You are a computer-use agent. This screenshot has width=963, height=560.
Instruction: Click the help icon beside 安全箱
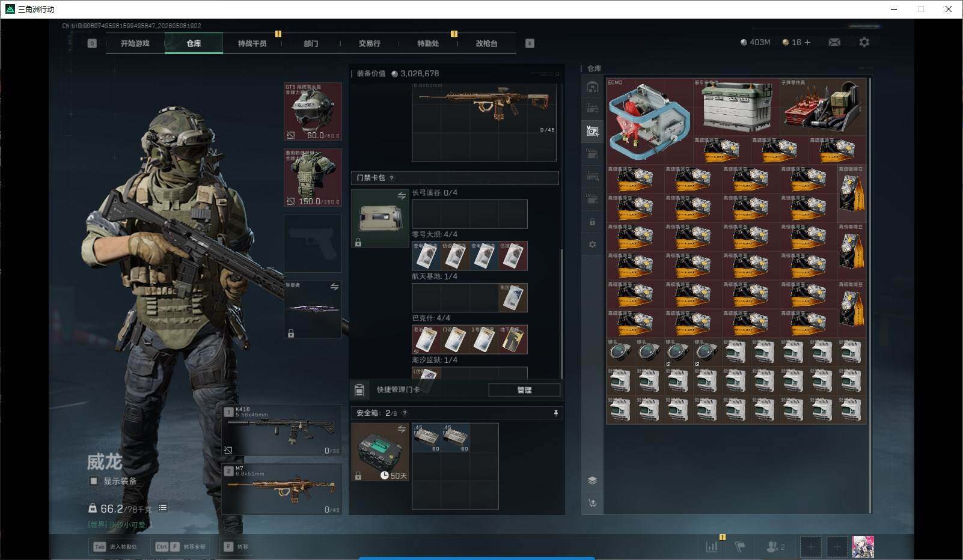tap(404, 413)
